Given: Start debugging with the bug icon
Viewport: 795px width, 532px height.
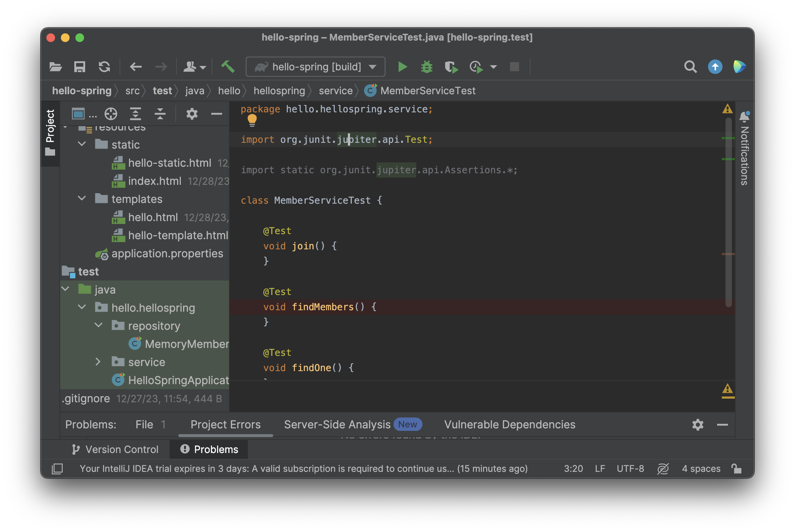Looking at the screenshot, I should pos(427,67).
